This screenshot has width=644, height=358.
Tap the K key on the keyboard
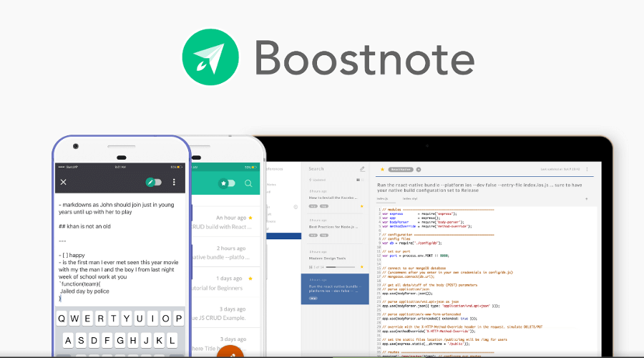point(160,340)
